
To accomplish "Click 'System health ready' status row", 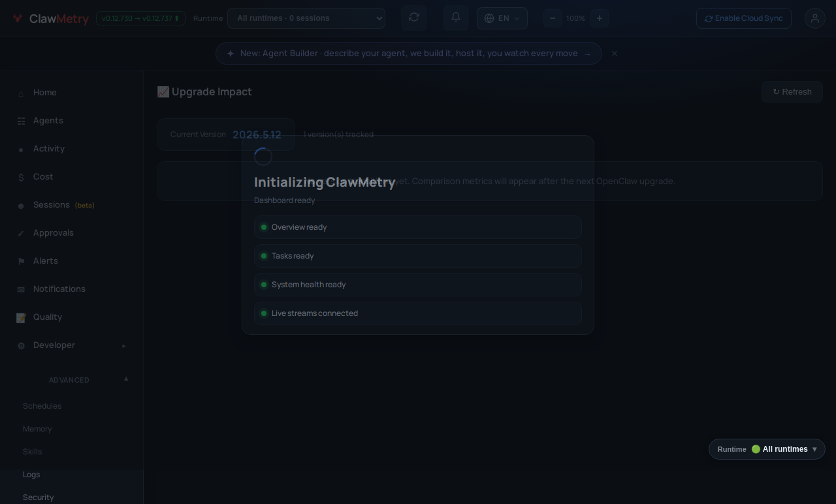I will coord(418,285).
